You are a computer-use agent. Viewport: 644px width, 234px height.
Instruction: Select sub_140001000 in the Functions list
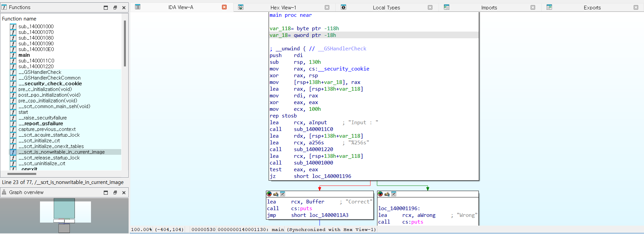click(36, 27)
